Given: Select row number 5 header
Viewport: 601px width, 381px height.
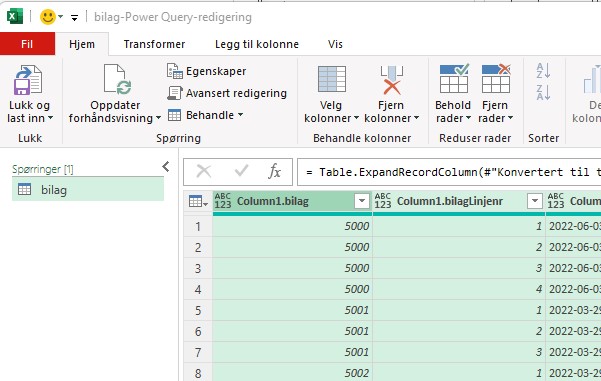Looking at the screenshot, I should (198, 310).
